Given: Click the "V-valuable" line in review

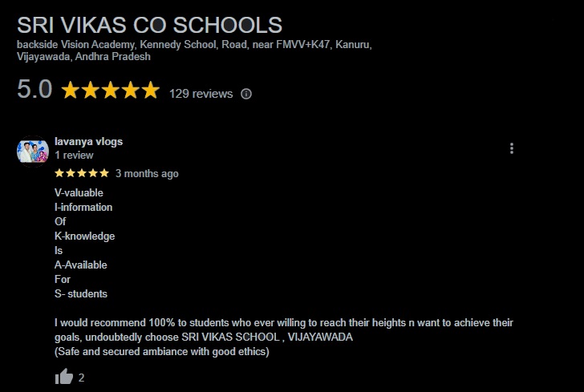Looking at the screenshot, I should pos(79,193).
